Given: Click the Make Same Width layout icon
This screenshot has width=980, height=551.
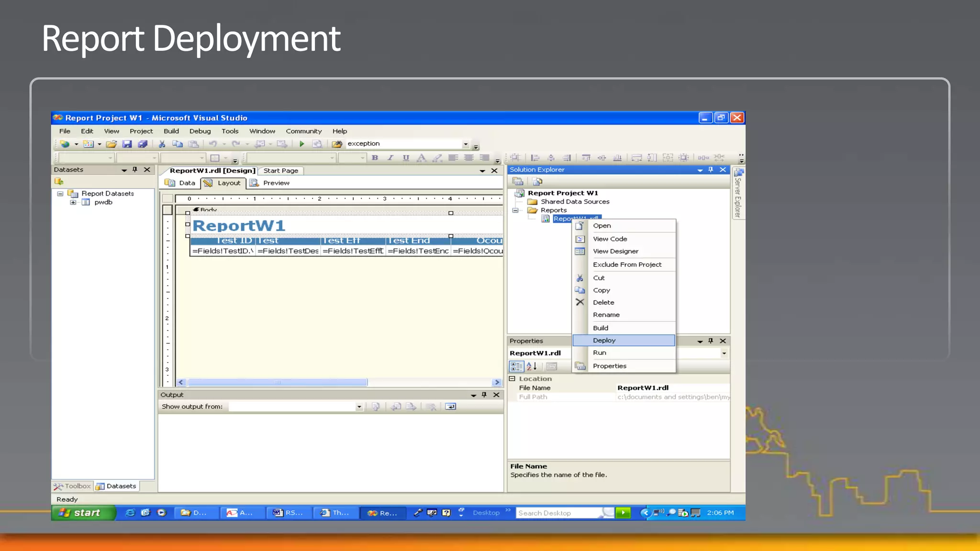Looking at the screenshot, I should tap(636, 158).
